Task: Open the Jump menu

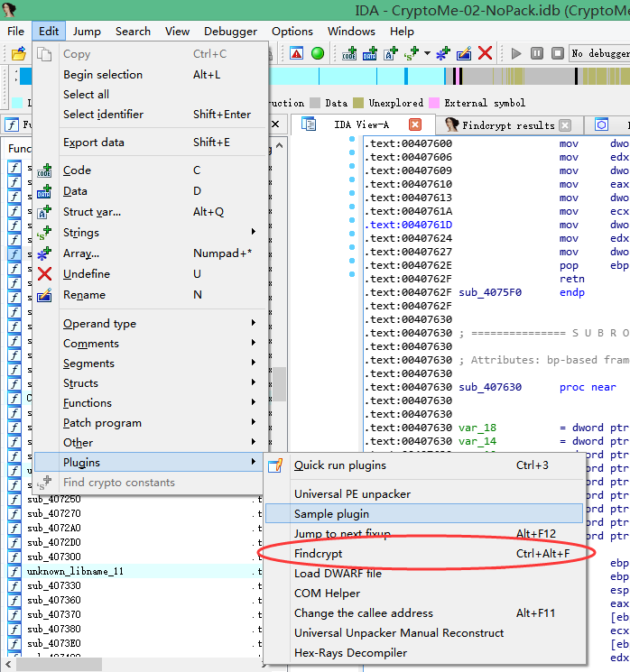Action: [x=87, y=32]
